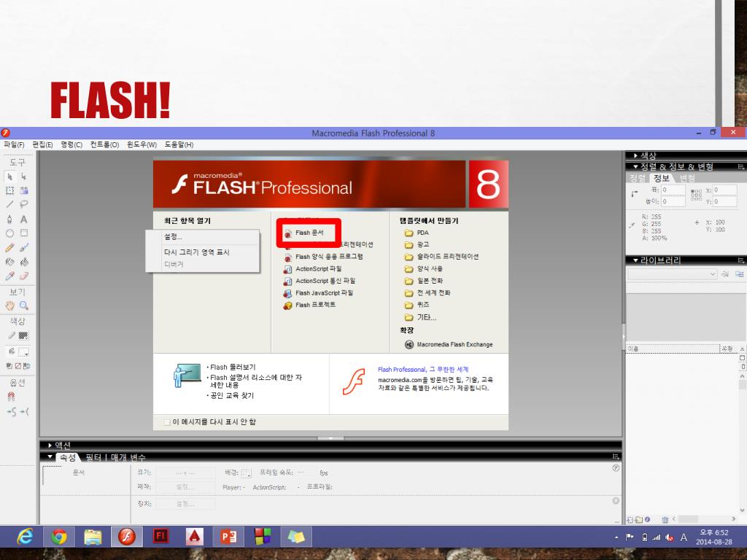Image resolution: width=747 pixels, height=560 pixels.
Task: Select the Fill Transform tool
Action: tap(24, 190)
